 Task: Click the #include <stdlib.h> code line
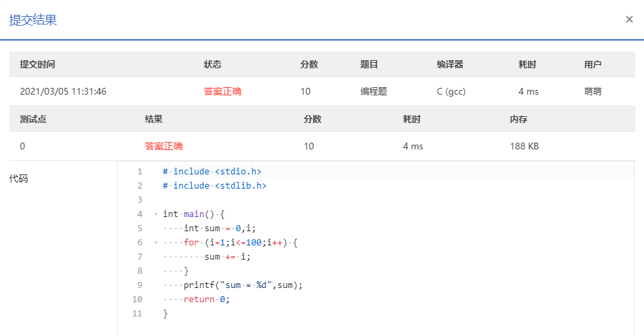point(214,186)
